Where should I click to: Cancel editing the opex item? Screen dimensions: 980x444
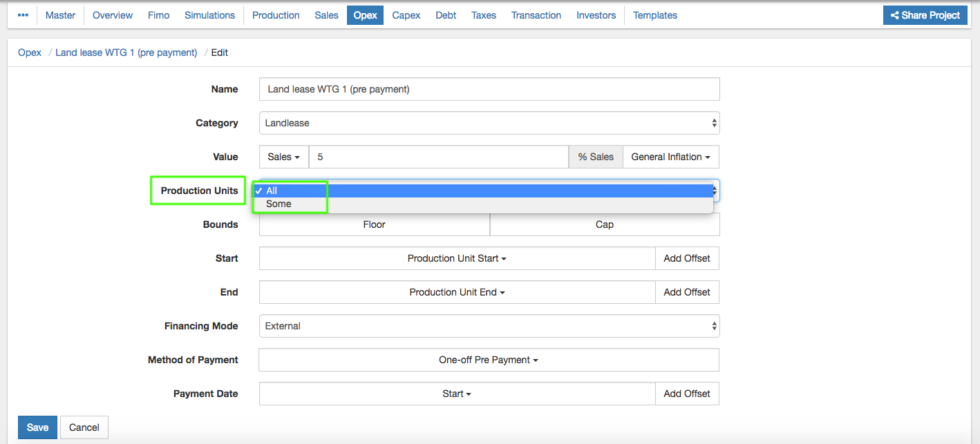pyautogui.click(x=84, y=427)
